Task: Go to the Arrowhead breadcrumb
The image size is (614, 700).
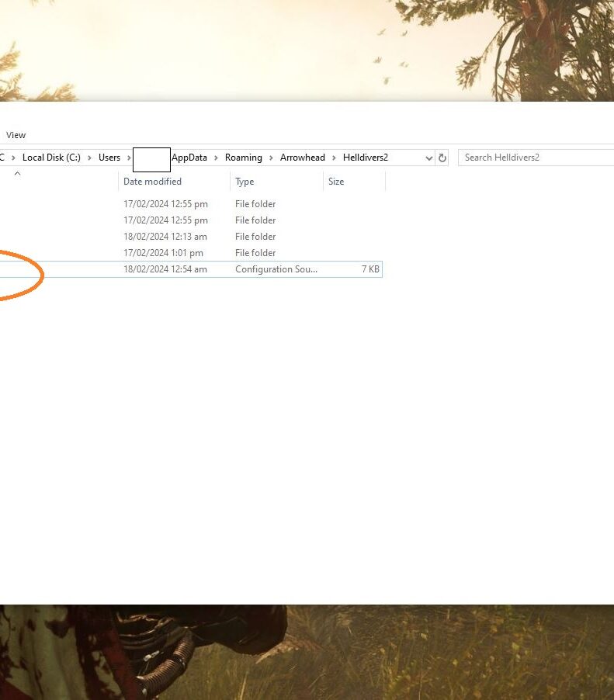Action: point(302,158)
